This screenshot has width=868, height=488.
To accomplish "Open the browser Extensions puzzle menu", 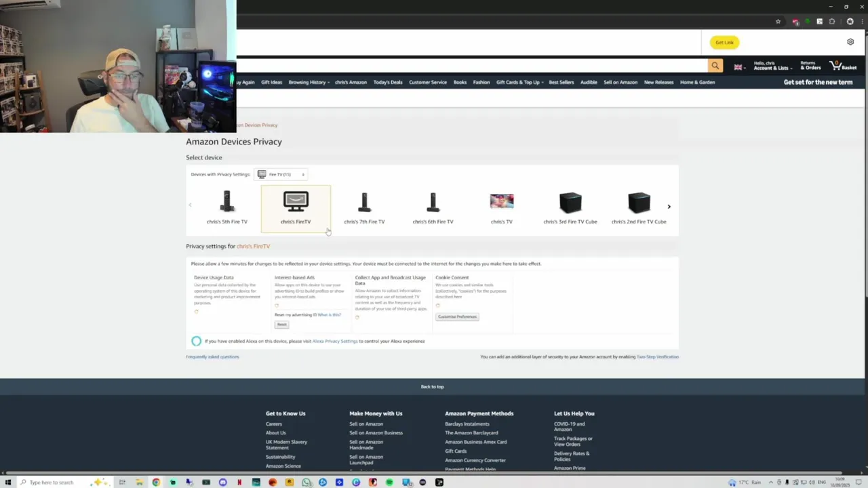I will pyautogui.click(x=832, y=22).
